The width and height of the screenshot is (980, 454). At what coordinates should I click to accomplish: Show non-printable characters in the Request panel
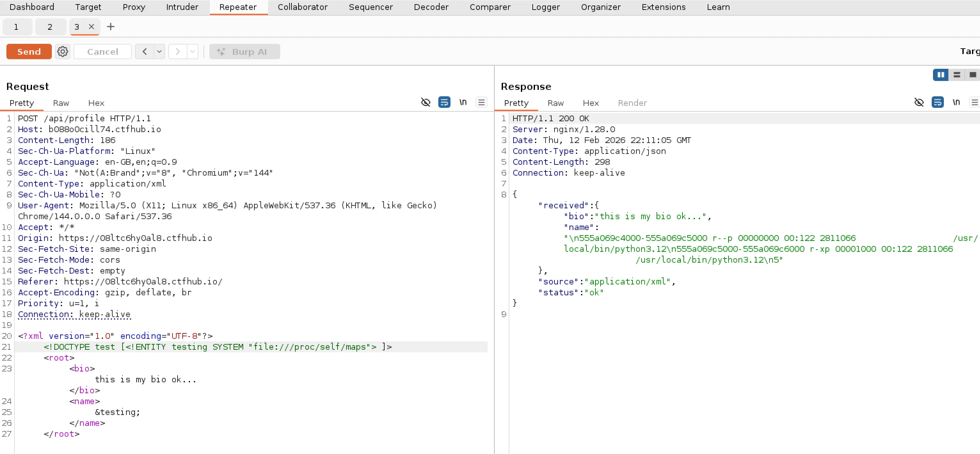tap(425, 102)
